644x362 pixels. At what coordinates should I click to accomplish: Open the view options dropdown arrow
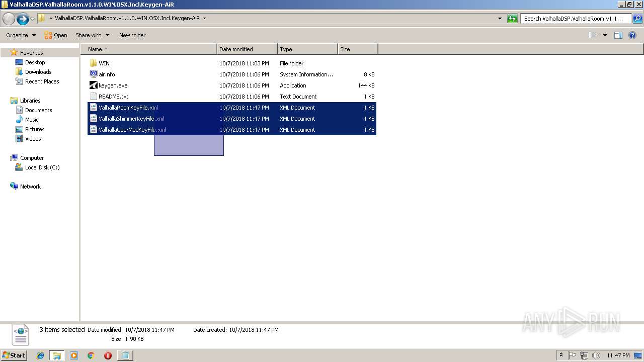605,35
